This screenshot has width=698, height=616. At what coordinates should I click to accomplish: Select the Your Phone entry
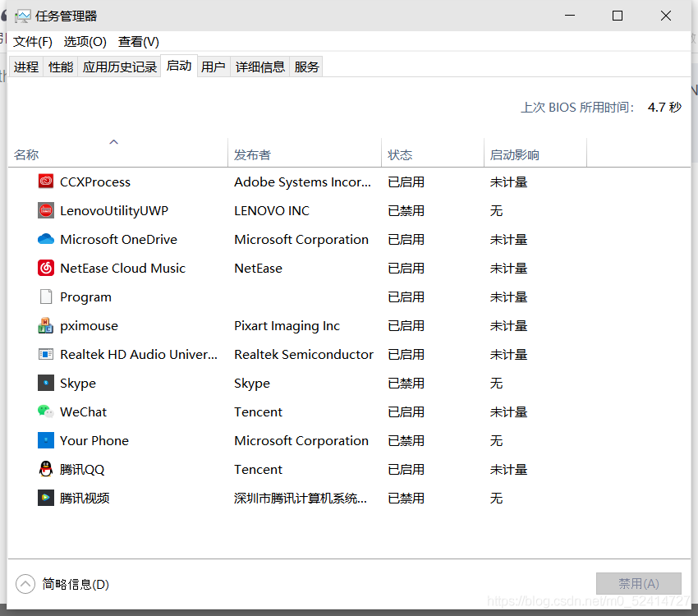[94, 440]
